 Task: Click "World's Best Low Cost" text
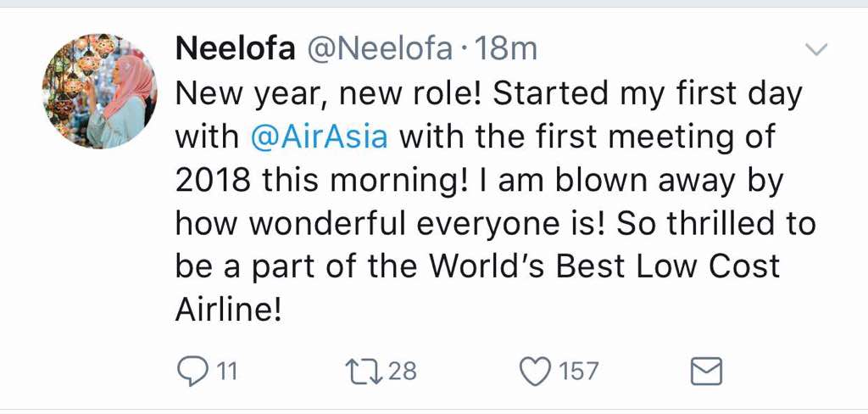click(x=604, y=267)
